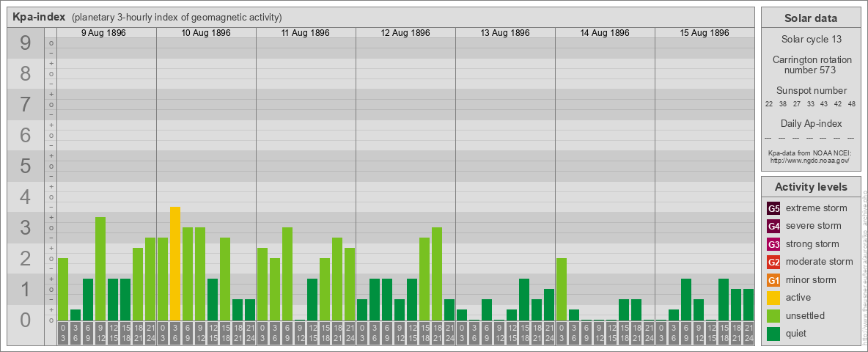The width and height of the screenshot is (868, 352).
Task: Click the sunspot value 27
Action: [797, 103]
